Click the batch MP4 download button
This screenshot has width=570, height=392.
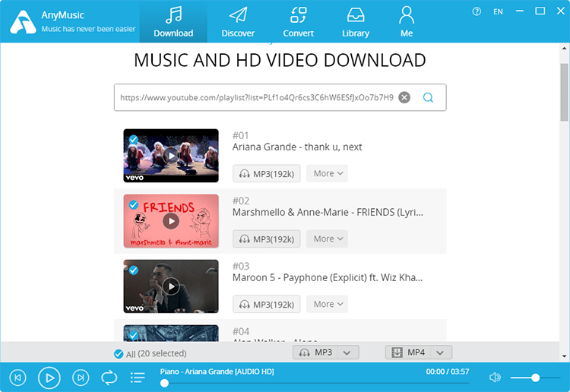[x=408, y=352]
